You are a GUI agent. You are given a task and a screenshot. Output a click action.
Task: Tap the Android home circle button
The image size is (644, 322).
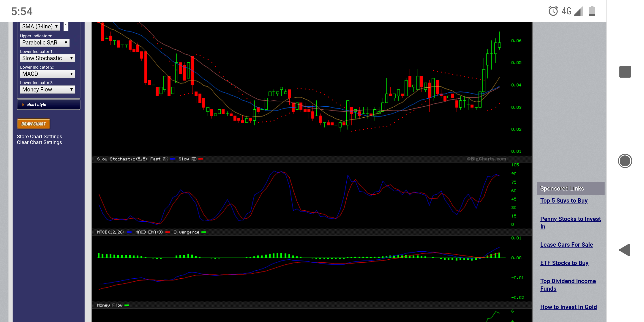coord(625,161)
